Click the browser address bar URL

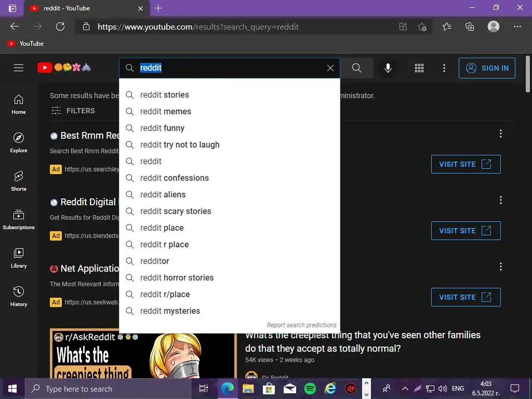pyautogui.click(x=198, y=27)
